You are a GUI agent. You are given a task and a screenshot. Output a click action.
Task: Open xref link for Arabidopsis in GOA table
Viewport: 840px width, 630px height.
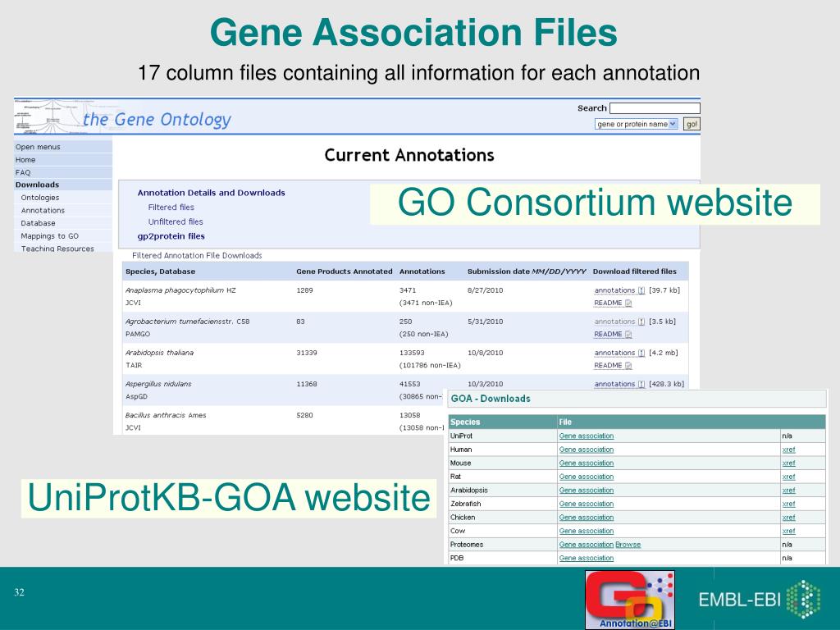coord(788,491)
